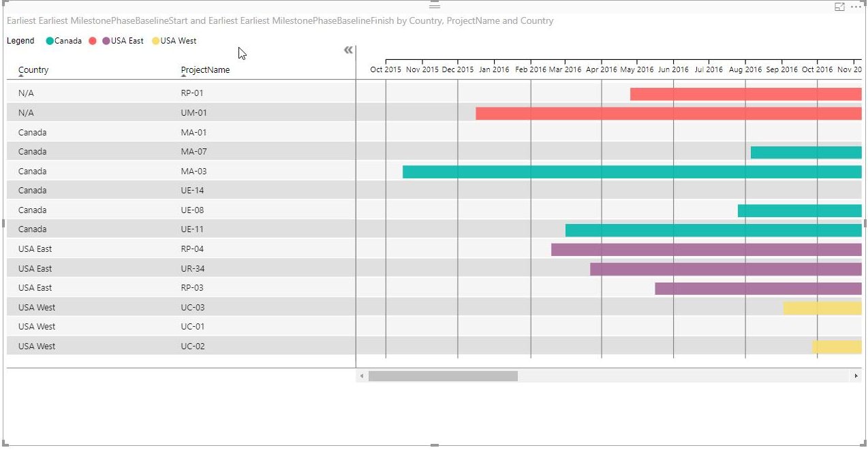Open the more options ellipsis
This screenshot has height=450, width=868.
click(x=856, y=7)
